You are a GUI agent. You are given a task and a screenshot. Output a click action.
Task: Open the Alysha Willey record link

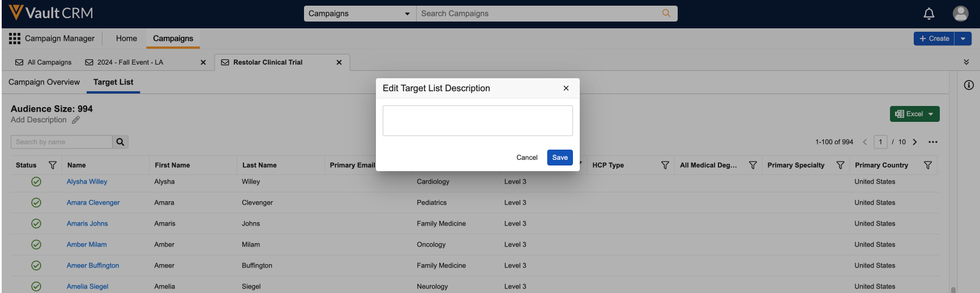pos(87,182)
